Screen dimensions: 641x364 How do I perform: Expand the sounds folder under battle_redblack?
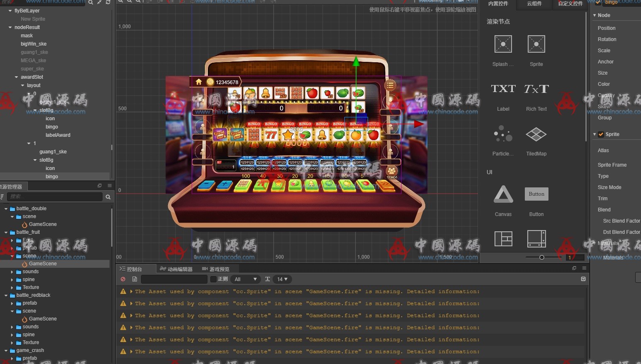pyautogui.click(x=12, y=327)
